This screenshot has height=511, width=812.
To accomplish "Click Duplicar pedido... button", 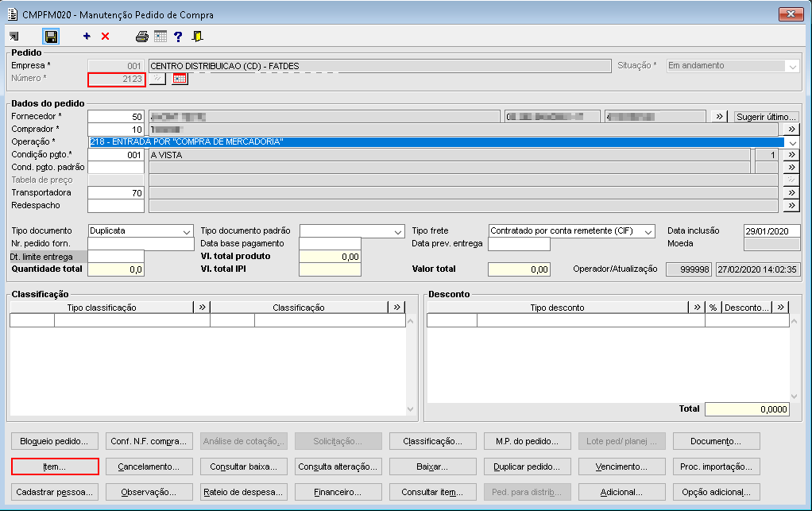I will [x=528, y=466].
